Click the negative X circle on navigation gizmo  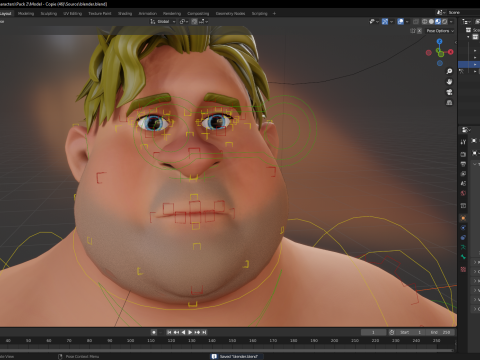429,53
